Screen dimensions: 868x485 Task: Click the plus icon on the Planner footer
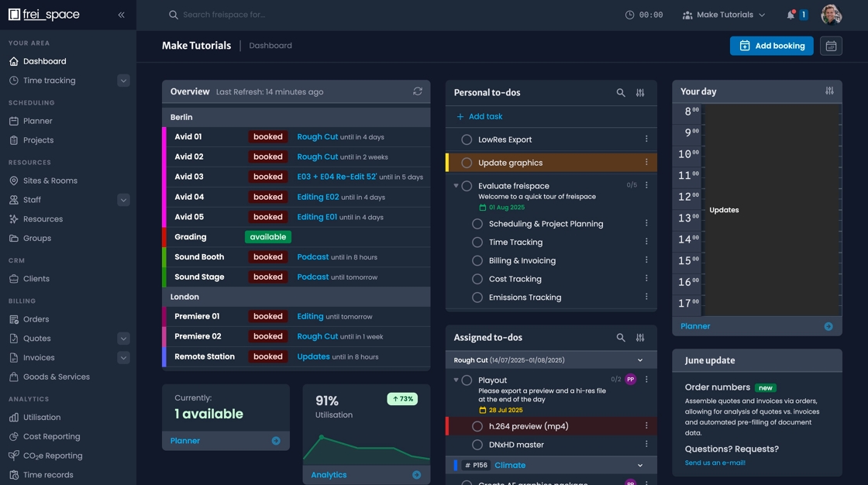pos(829,326)
